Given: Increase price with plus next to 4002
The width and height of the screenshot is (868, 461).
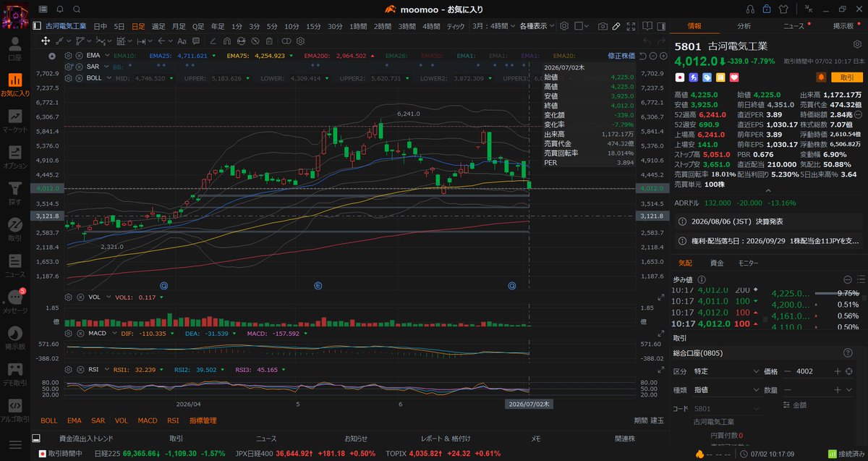Looking at the screenshot, I should point(838,371).
